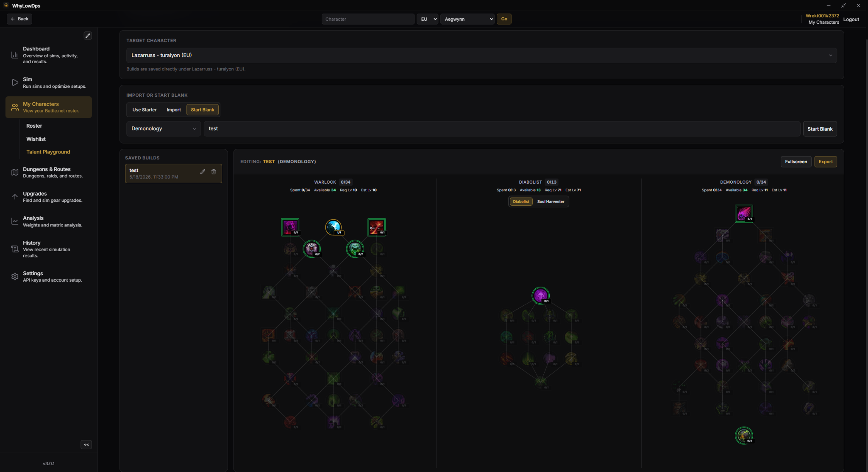Click the Logout link
The width and height of the screenshot is (868, 472).
tap(851, 20)
